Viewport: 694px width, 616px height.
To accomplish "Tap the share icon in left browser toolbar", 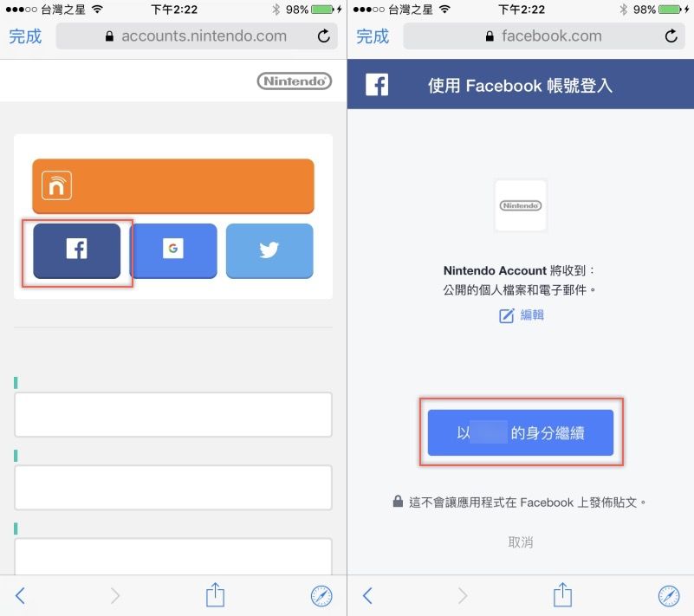I will (x=215, y=594).
